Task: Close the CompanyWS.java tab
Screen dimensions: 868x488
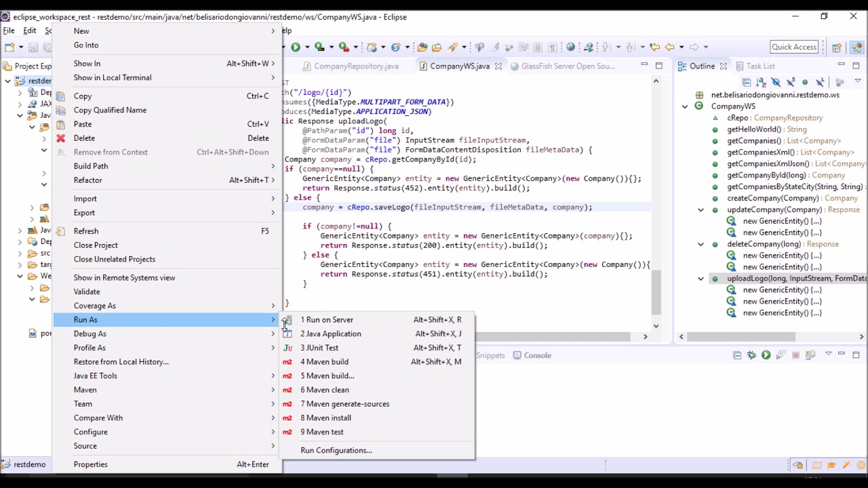Action: coord(498,66)
